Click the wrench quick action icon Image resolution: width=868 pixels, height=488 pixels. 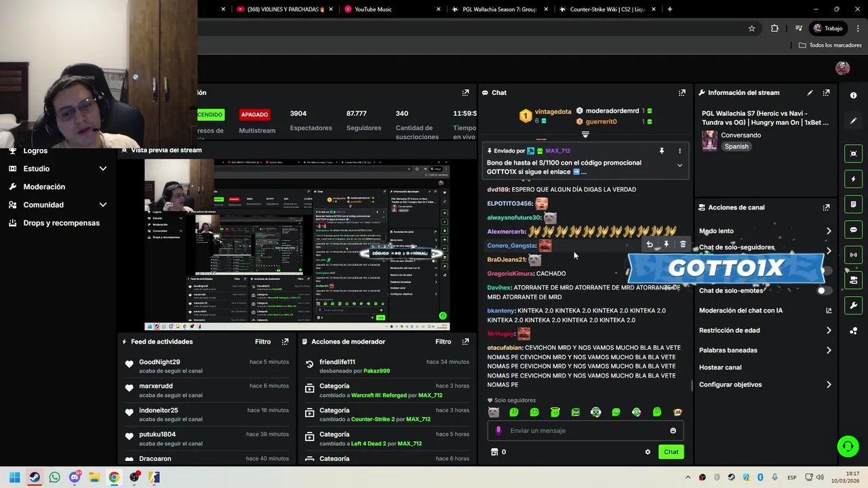pyautogui.click(x=853, y=306)
